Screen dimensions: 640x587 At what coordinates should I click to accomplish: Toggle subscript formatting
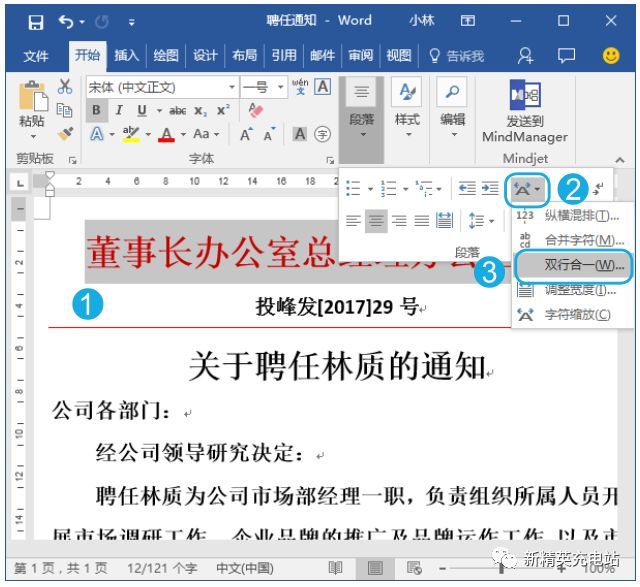200,111
